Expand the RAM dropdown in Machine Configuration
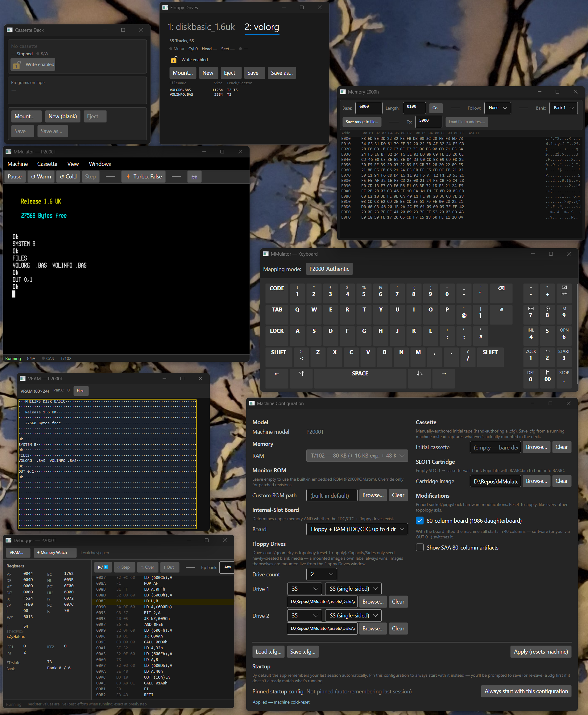Viewport: 588px width, 715px height. (357, 456)
